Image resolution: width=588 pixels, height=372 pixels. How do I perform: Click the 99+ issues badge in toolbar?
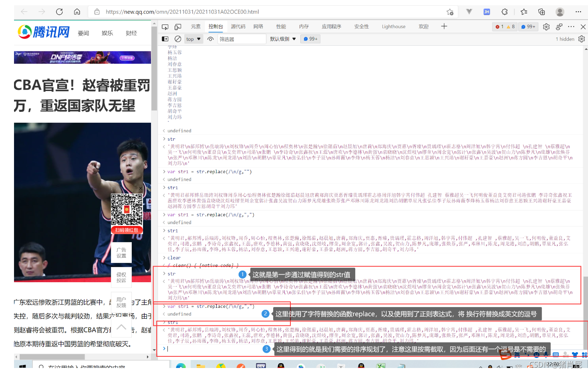[528, 27]
